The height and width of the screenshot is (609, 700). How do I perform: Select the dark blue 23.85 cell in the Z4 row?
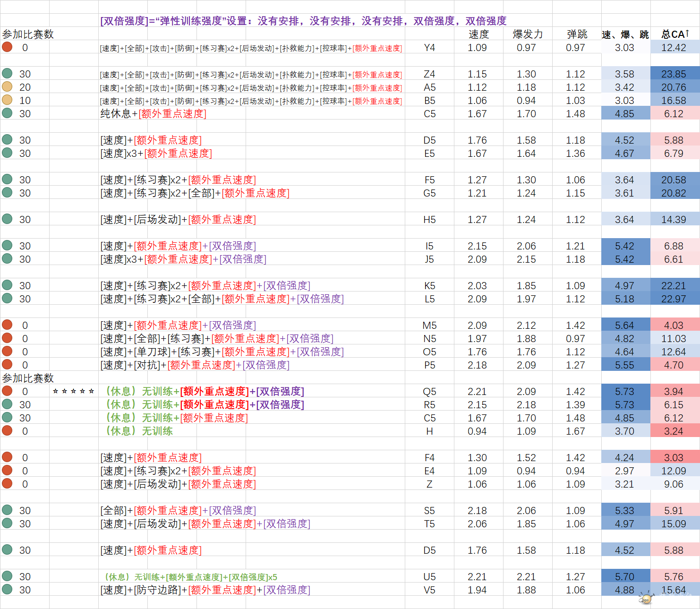tap(674, 74)
